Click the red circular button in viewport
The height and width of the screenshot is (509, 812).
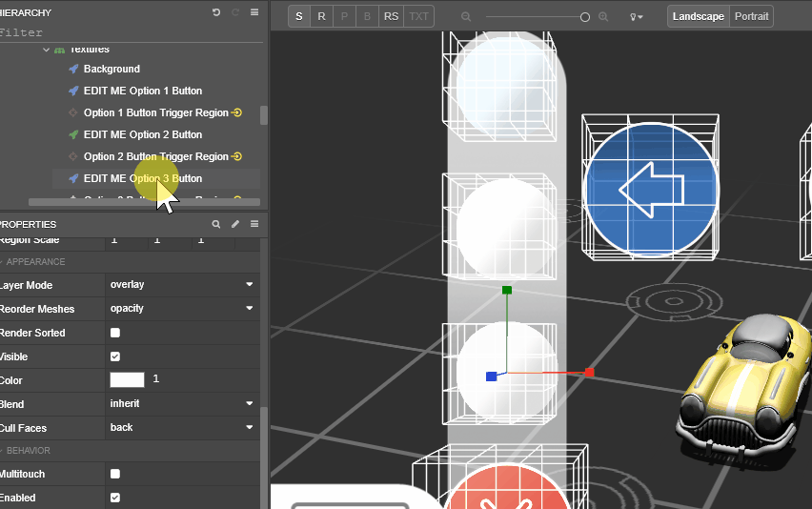coord(506,487)
